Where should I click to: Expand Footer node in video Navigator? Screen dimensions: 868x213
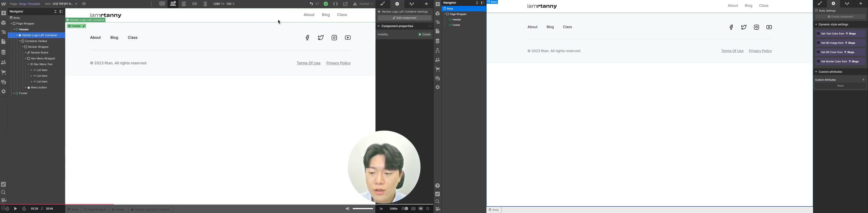click(x=14, y=94)
